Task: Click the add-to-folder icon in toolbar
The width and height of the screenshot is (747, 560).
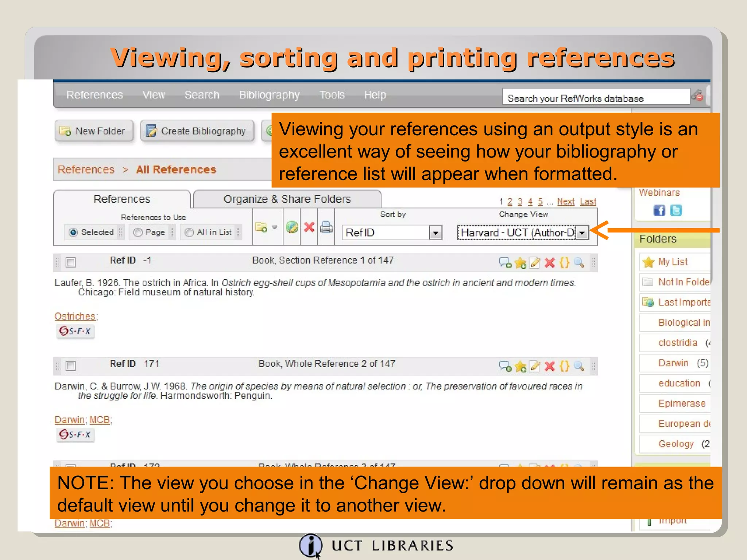Action: [x=261, y=227]
